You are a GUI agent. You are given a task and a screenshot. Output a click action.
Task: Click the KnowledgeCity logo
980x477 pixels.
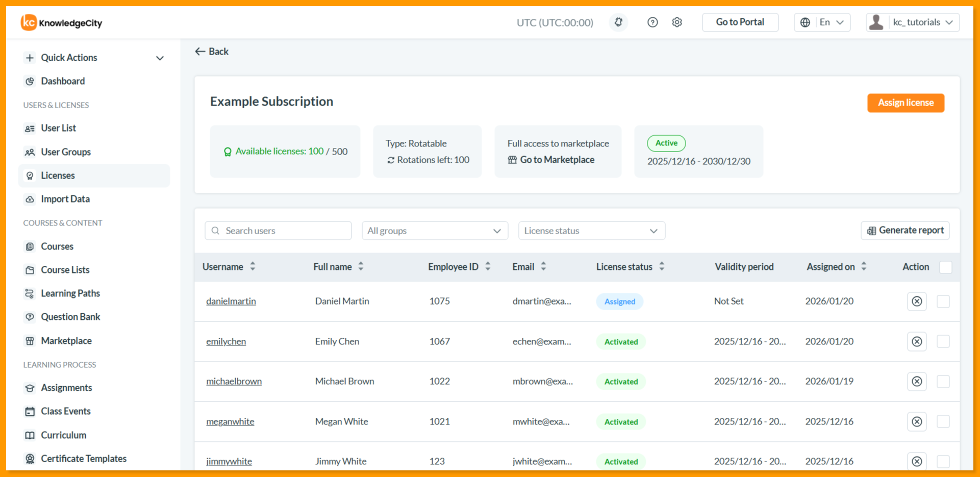click(x=62, y=22)
